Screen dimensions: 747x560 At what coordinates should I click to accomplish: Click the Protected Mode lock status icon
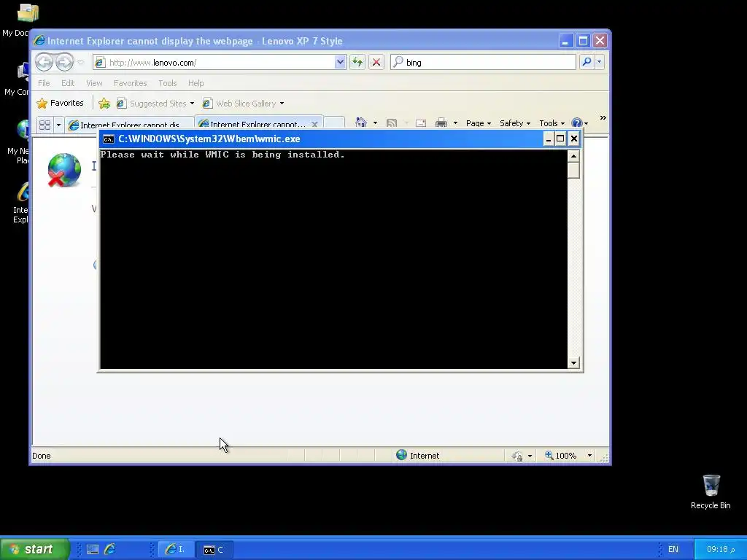click(x=518, y=456)
